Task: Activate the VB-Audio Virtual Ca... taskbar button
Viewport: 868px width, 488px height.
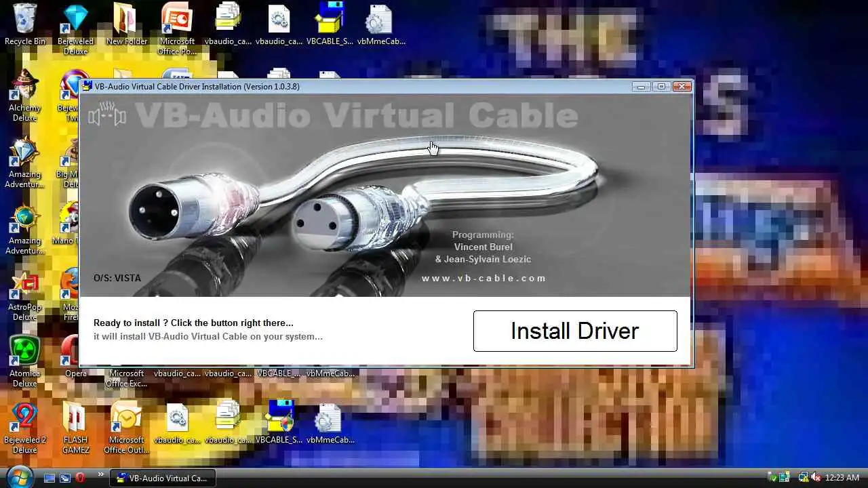Action: tap(163, 478)
